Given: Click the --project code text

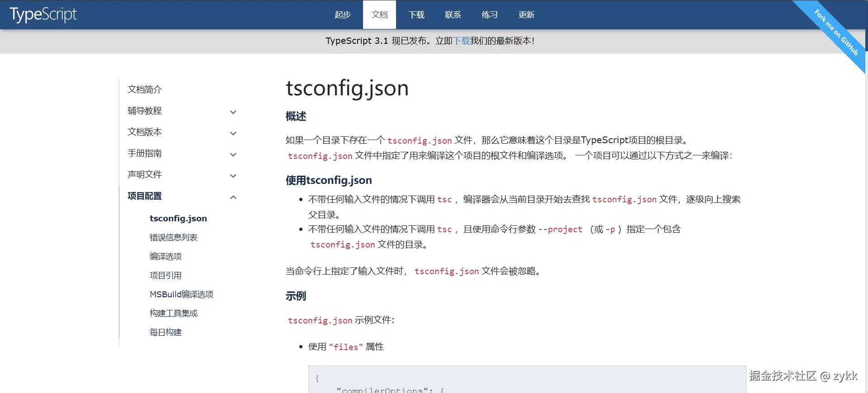Looking at the screenshot, I should click(560, 229).
